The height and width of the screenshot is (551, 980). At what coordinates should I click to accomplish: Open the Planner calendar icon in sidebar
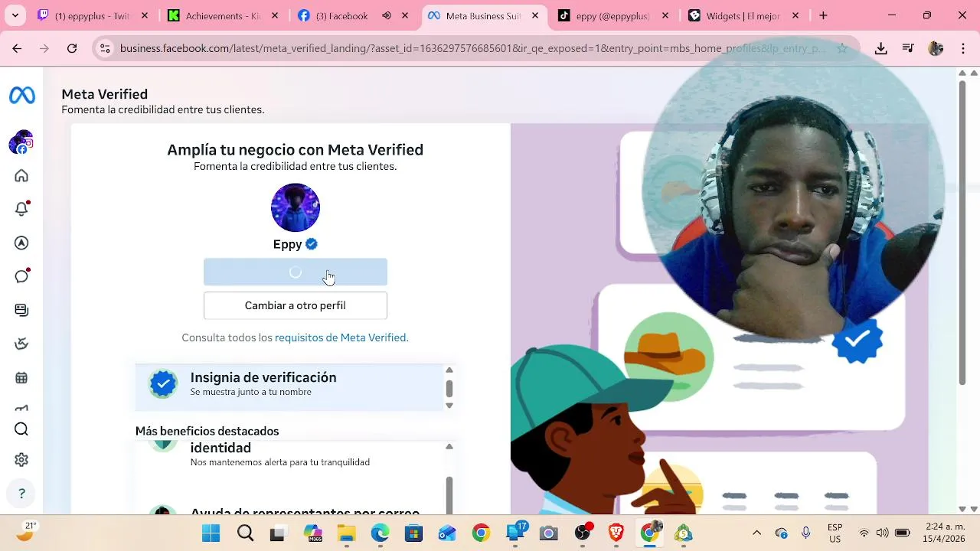(x=21, y=377)
